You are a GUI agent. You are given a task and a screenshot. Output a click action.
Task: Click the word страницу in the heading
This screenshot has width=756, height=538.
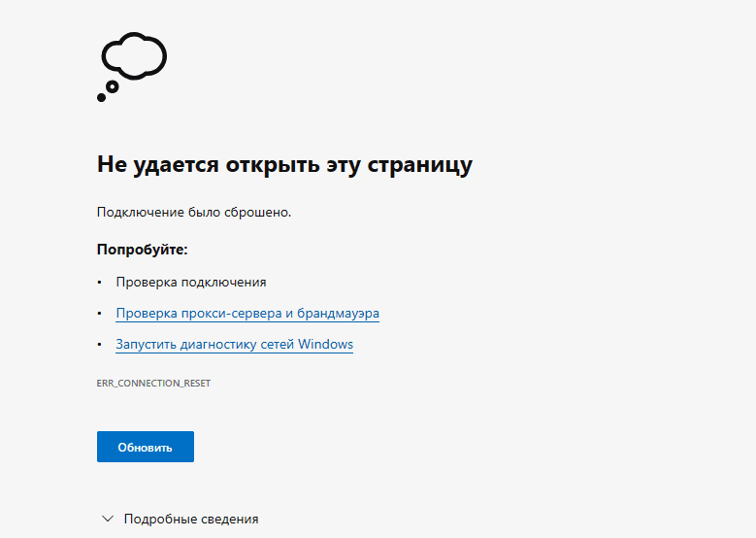pos(419,164)
